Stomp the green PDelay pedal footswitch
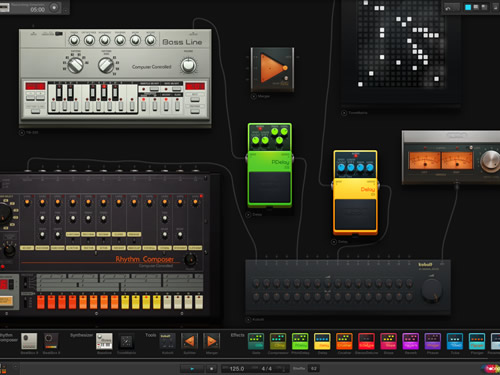The width and height of the screenshot is (500, 375). point(269,188)
